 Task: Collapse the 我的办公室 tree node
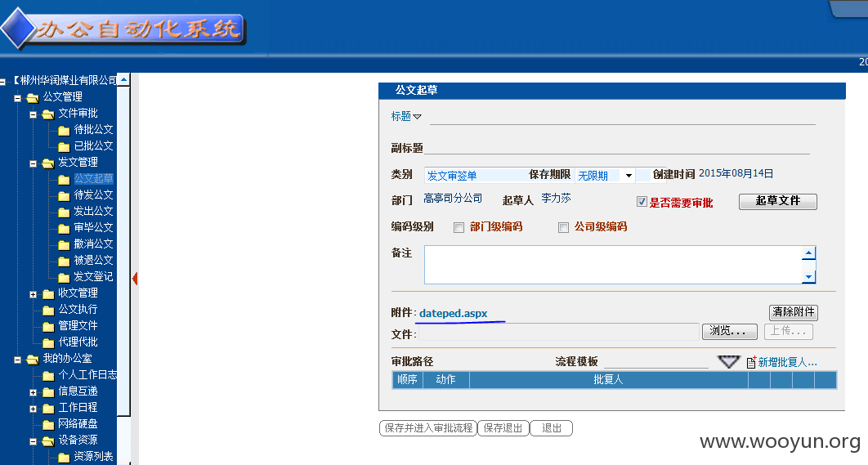[17, 360]
